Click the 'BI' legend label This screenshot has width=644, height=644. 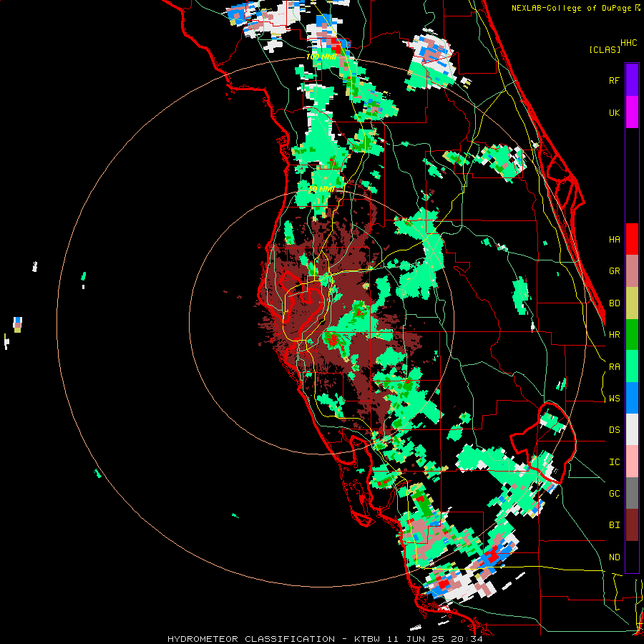coord(614,525)
